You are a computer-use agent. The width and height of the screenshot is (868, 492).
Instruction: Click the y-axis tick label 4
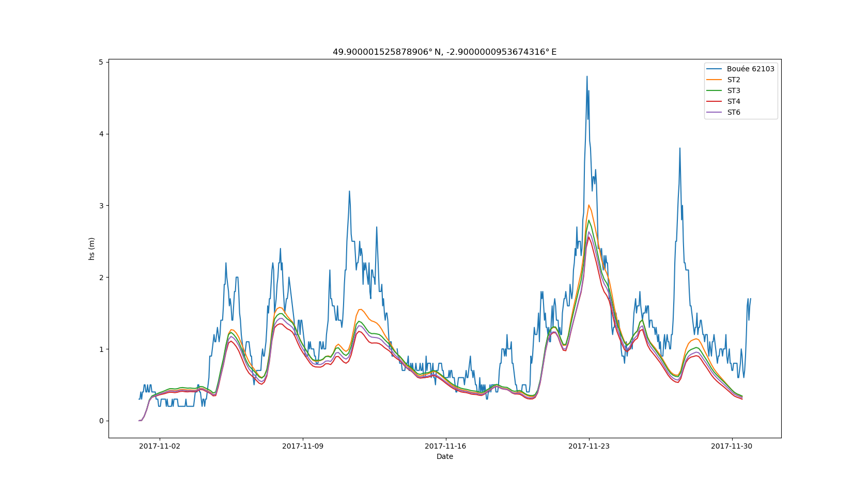click(101, 134)
